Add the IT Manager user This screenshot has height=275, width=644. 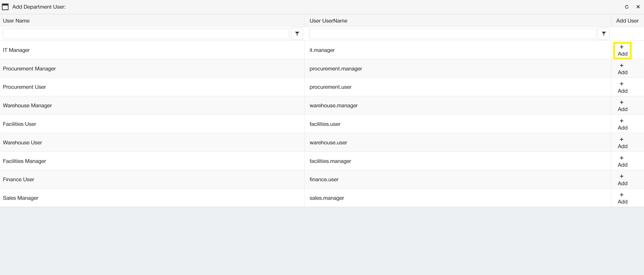pyautogui.click(x=622, y=50)
